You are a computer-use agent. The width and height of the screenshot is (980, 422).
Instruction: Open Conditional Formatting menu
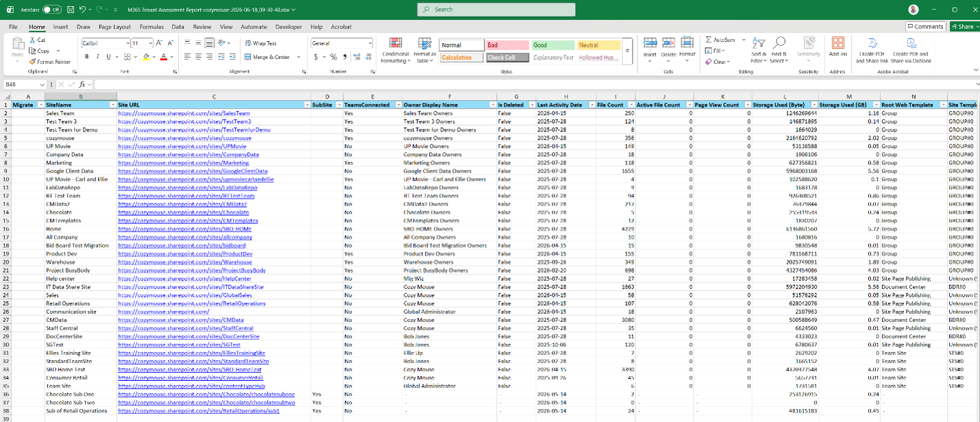point(395,50)
